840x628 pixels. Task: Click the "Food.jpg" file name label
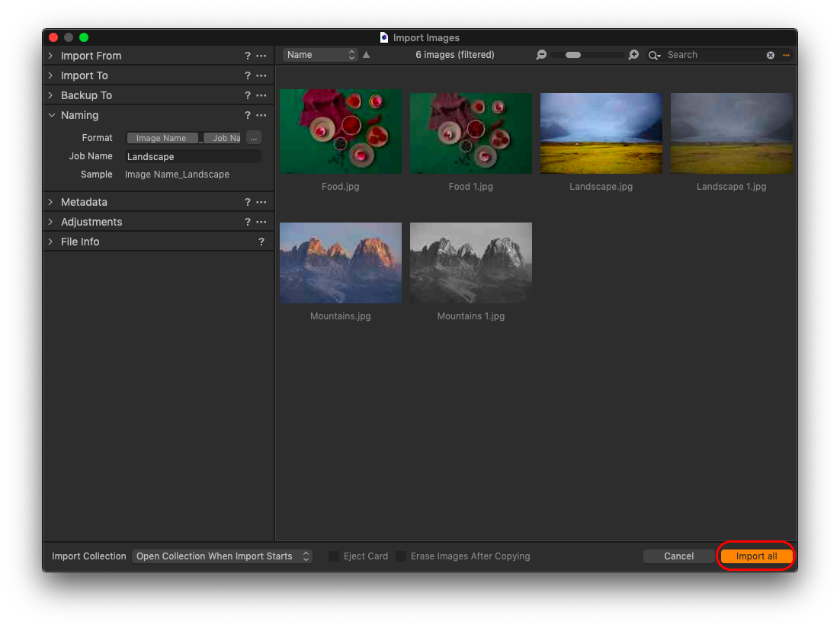341,187
